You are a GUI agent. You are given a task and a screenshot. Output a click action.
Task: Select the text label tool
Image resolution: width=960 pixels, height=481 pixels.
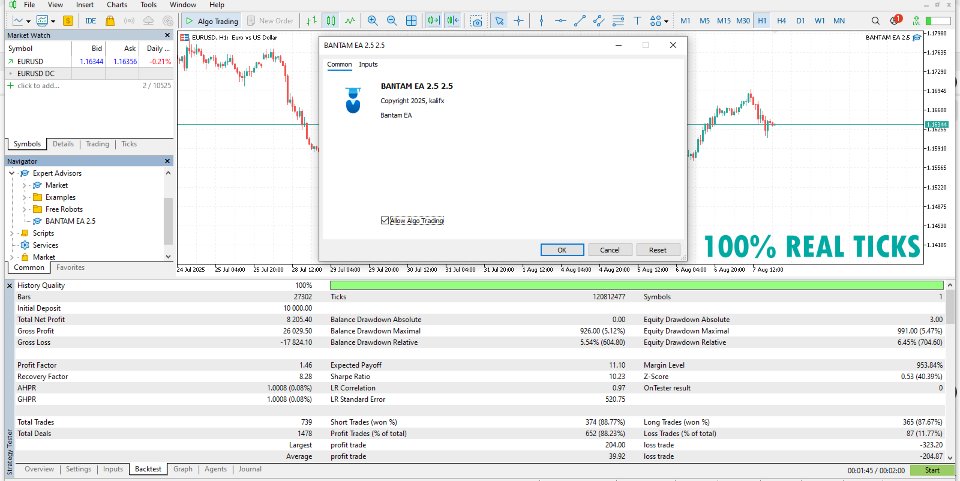click(x=637, y=21)
